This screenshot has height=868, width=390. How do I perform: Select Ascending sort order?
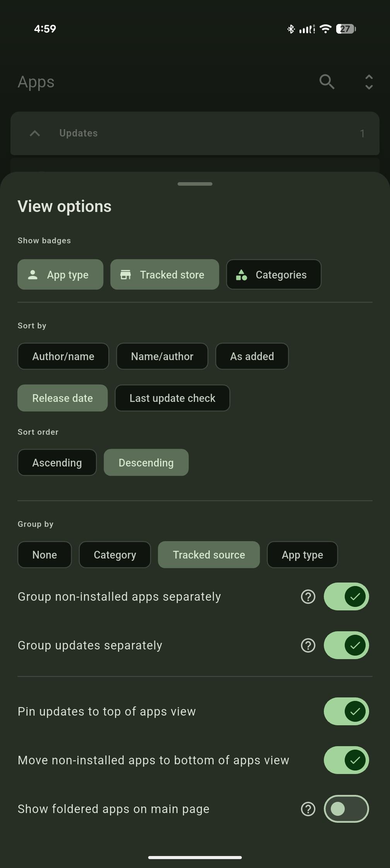[57, 463]
